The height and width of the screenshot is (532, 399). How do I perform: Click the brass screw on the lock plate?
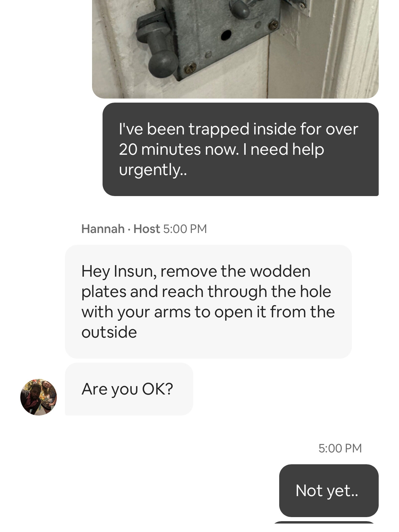click(x=190, y=68)
